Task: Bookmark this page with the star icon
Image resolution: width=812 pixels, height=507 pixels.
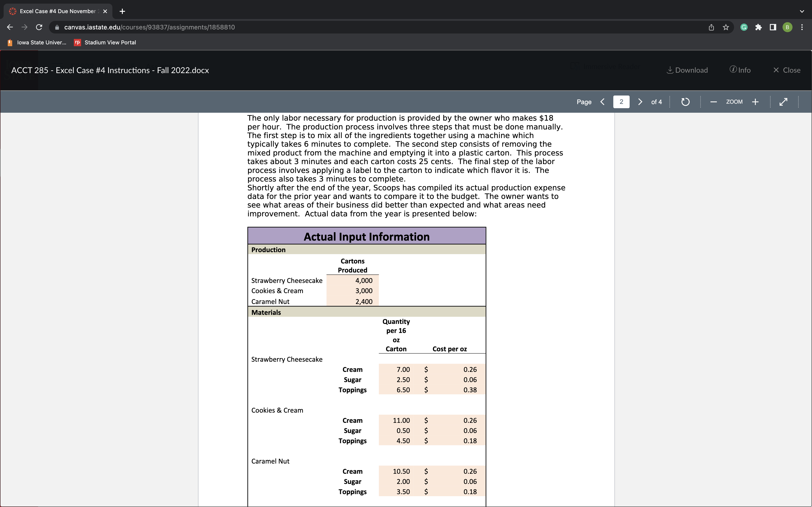Action: click(726, 27)
